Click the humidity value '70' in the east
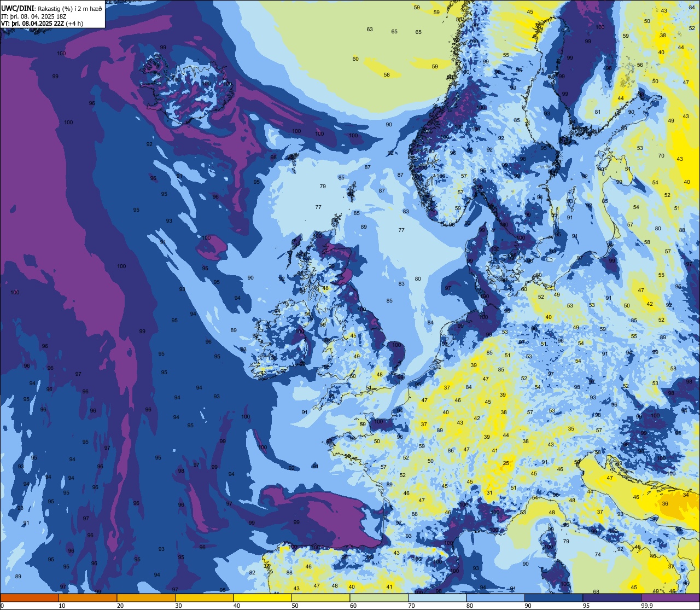Viewport: 700px width, 610px height. click(x=661, y=156)
